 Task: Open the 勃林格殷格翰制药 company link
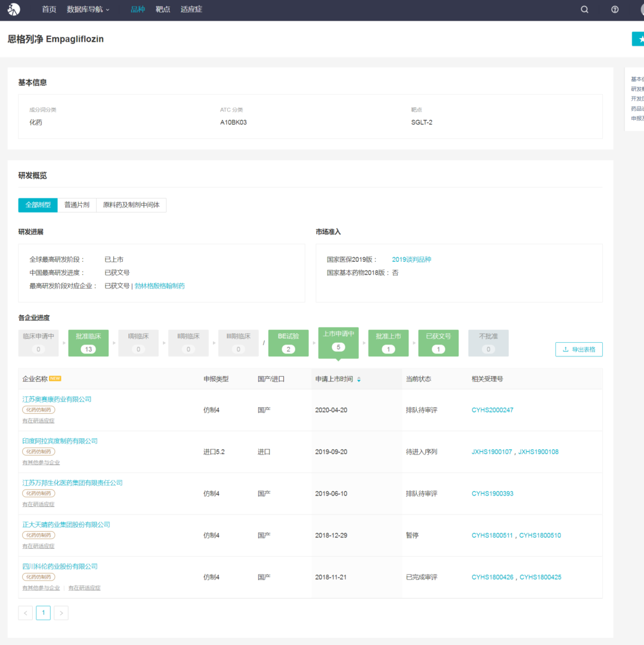pos(160,286)
